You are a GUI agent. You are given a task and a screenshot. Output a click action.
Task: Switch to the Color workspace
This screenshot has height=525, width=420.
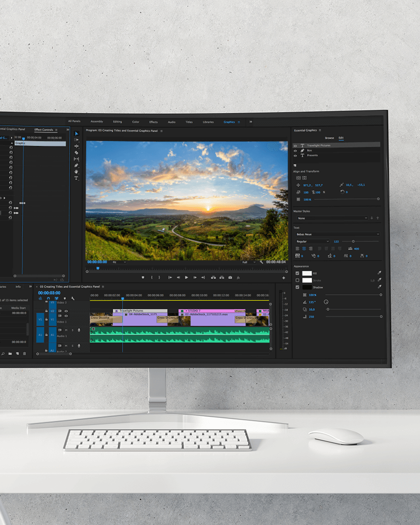(x=135, y=122)
